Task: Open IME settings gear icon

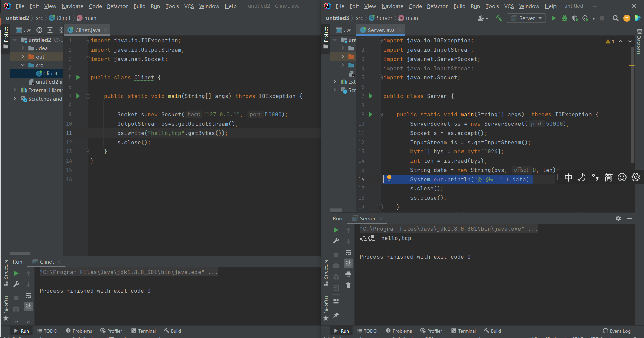Action: point(635,177)
